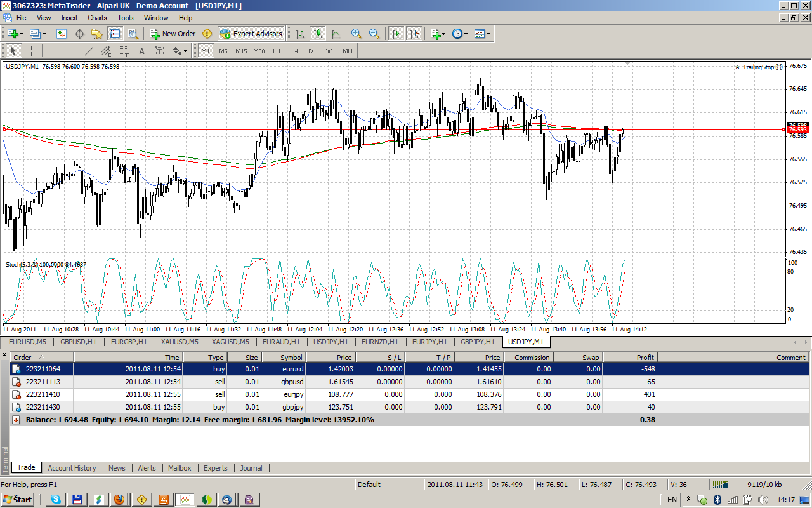Switch chart to bar chart style

[x=299, y=34]
